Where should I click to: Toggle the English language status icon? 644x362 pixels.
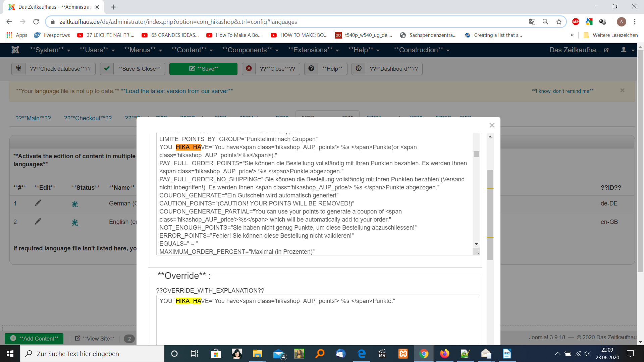[75, 222]
